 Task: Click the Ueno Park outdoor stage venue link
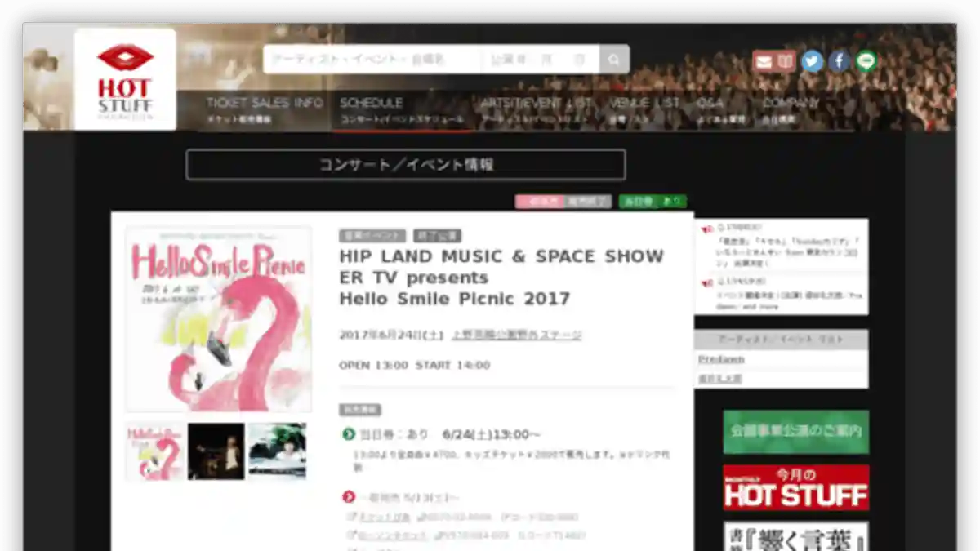tap(516, 335)
